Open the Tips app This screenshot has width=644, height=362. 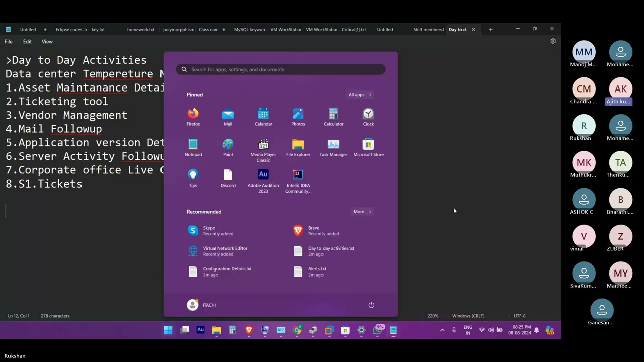pos(193,178)
